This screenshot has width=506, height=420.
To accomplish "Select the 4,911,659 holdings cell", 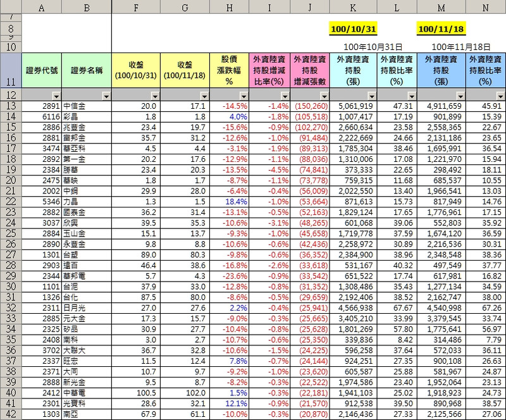I will point(441,106).
